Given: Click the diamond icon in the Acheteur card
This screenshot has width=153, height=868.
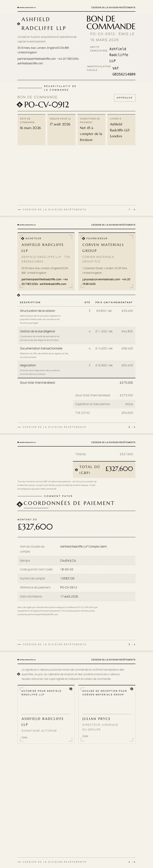Looking at the screenshot, I should tap(23, 238).
